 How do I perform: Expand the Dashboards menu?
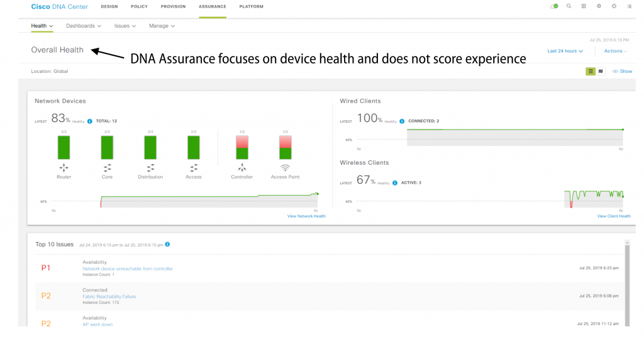coord(84,26)
